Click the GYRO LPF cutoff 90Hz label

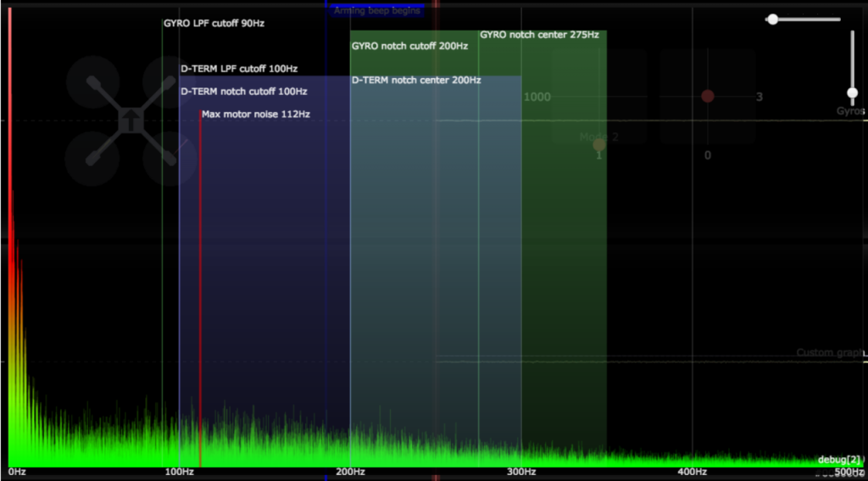pyautogui.click(x=214, y=24)
